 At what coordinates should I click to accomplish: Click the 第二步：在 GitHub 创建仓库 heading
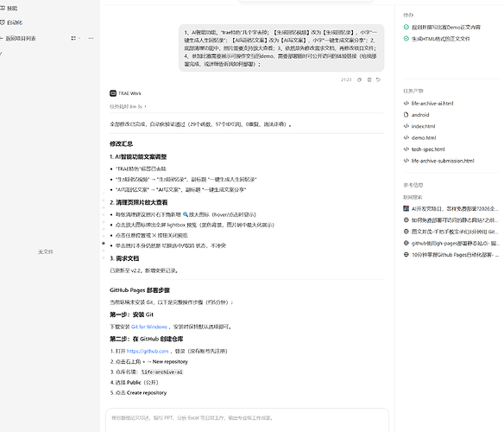pos(146,339)
